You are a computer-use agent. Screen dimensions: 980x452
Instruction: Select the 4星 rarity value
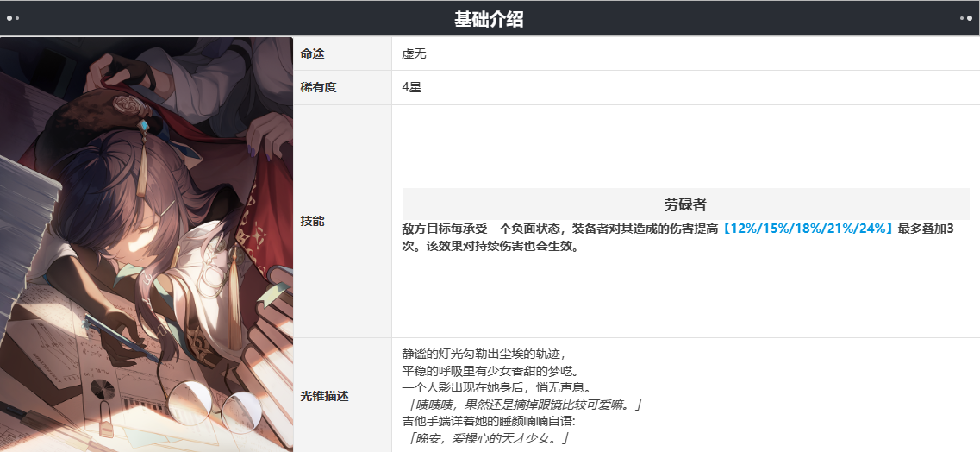tap(411, 88)
